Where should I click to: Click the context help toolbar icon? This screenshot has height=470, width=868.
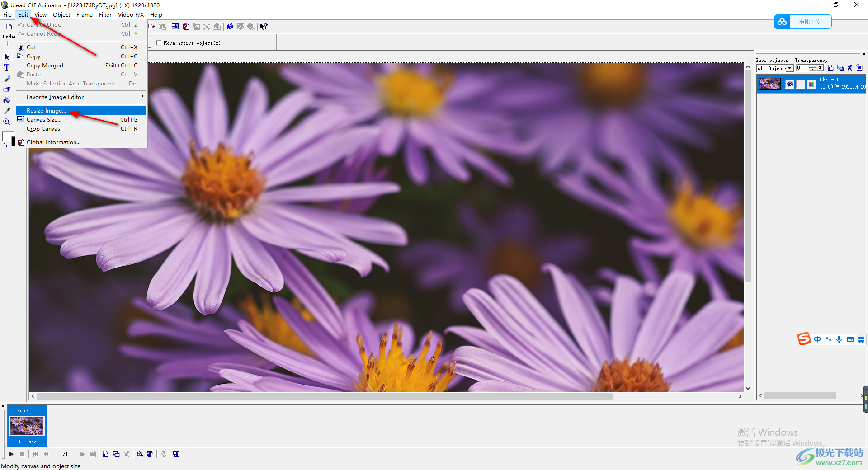point(264,27)
